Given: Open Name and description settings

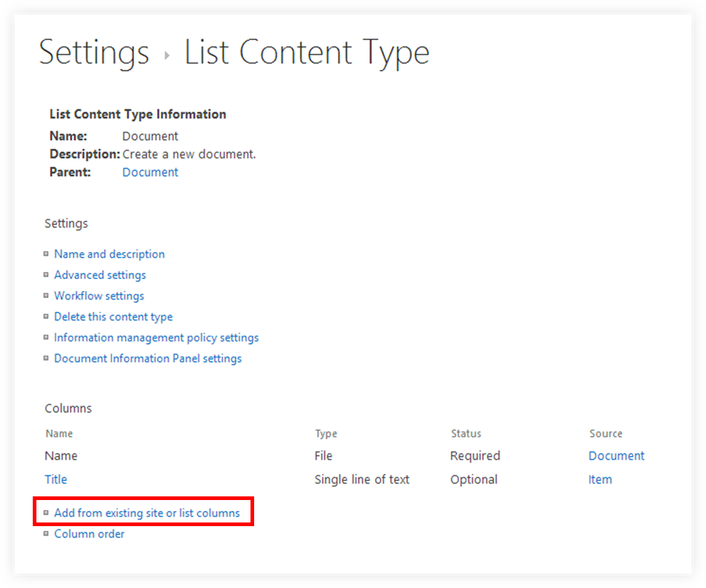Looking at the screenshot, I should [109, 254].
